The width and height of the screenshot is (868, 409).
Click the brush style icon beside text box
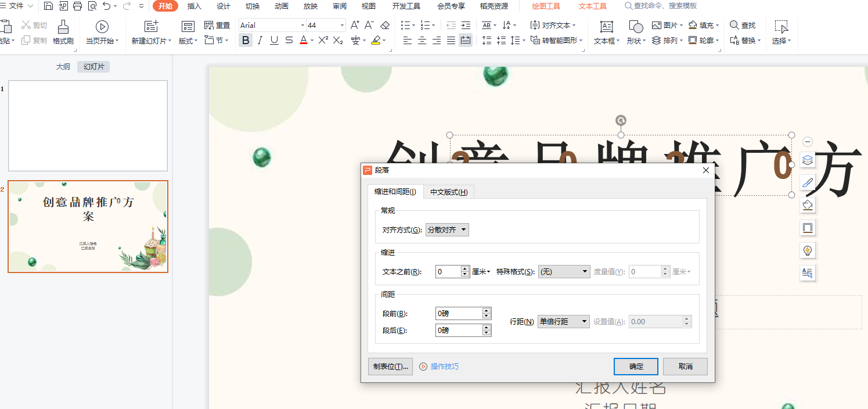[807, 182]
